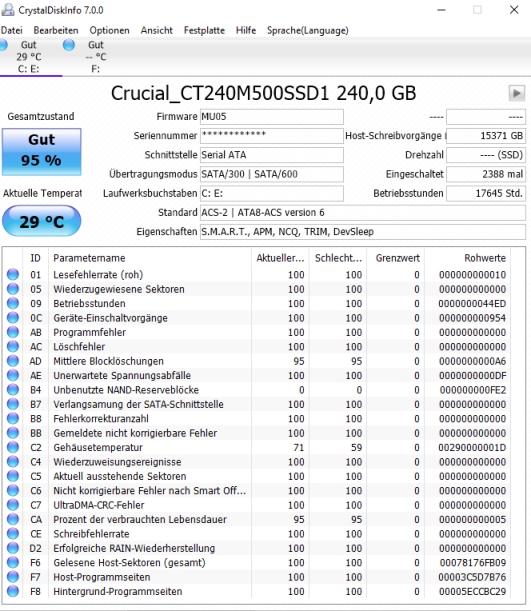Click the Betriebsstunden value 17645 Std.

(x=486, y=193)
